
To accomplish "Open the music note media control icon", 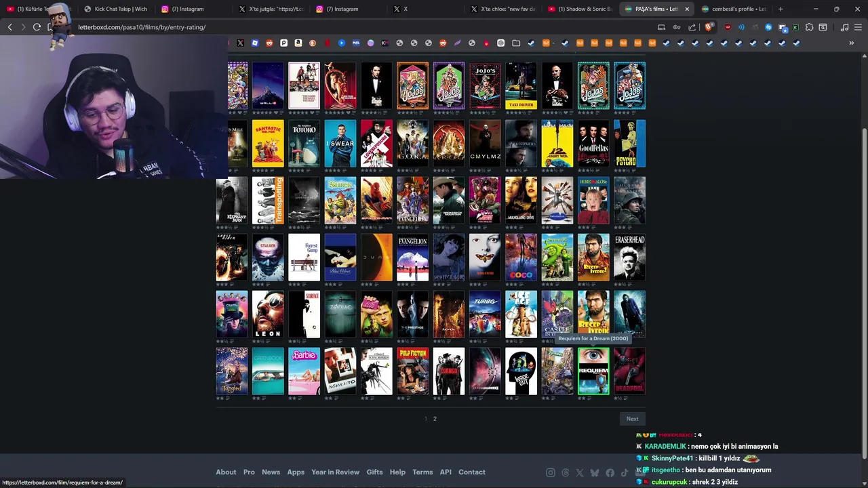I will (x=844, y=27).
